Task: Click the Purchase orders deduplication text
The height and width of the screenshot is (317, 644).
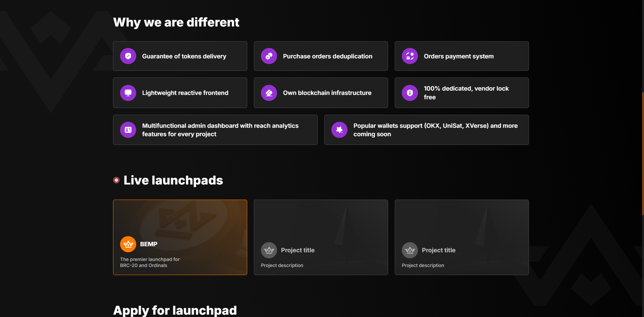Action: click(x=328, y=56)
